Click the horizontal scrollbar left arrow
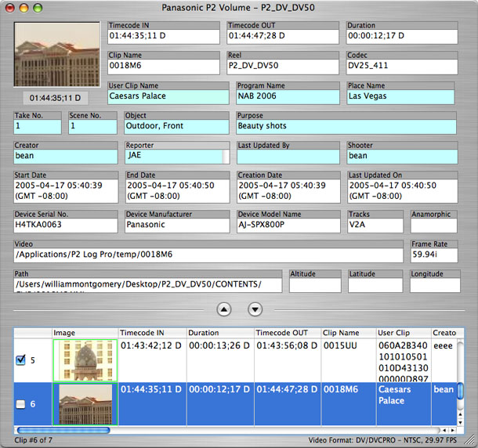The height and width of the screenshot is (448, 478). [443, 430]
